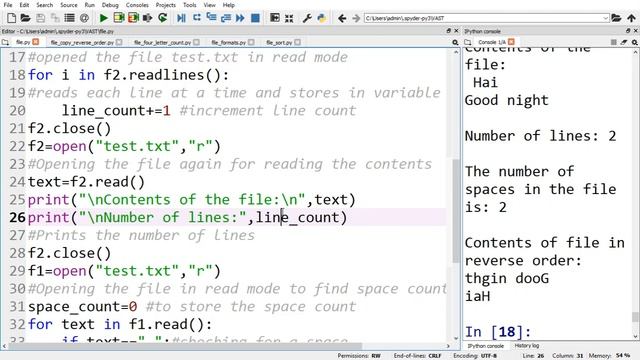Switch to file_copy_reverse_order.py tab
The image size is (640, 360).
coord(82,42)
